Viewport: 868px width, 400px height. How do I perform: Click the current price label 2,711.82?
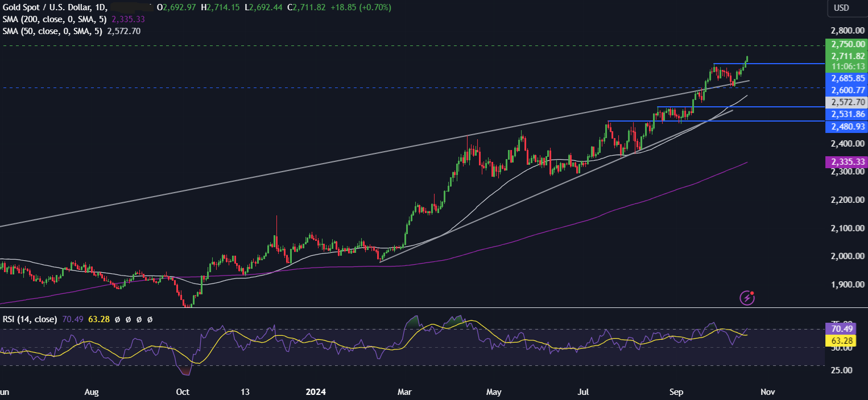(846, 56)
